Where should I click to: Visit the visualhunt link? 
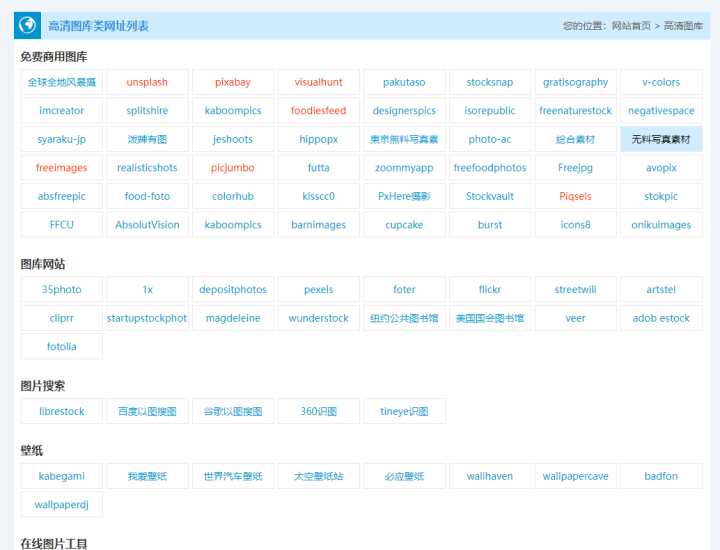point(318,82)
